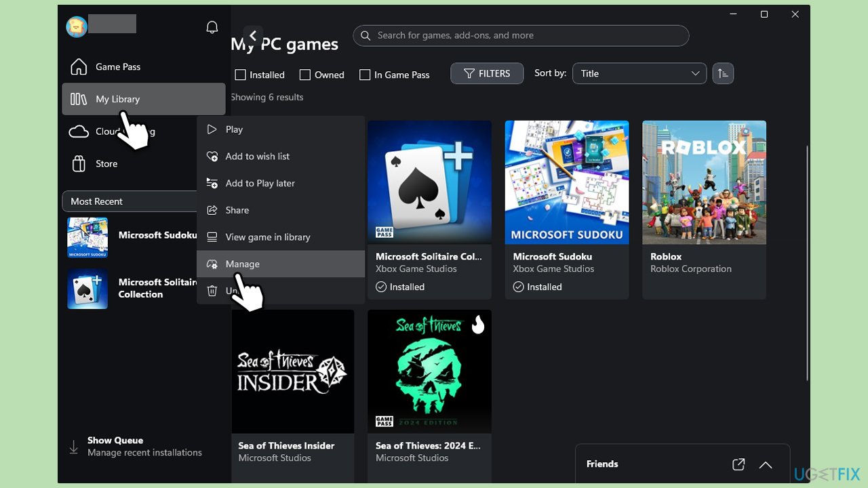Image resolution: width=868 pixels, height=488 pixels.
Task: Tick the Installed filter checkbox
Action: 240,75
